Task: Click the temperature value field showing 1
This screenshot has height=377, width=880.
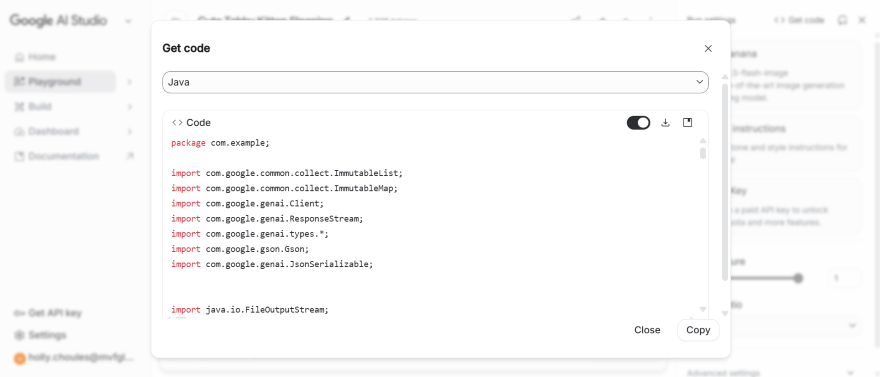Action: [845, 278]
